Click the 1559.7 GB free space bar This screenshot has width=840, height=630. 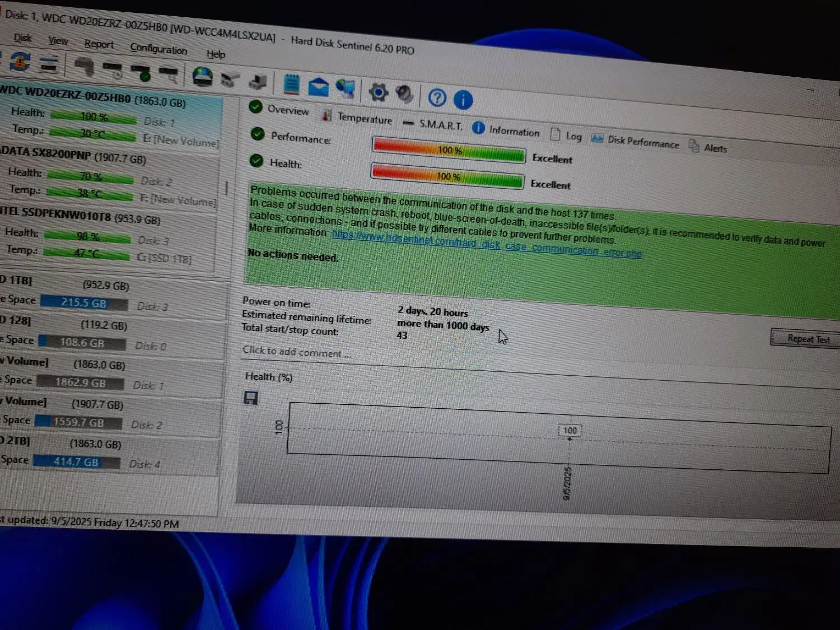78,422
